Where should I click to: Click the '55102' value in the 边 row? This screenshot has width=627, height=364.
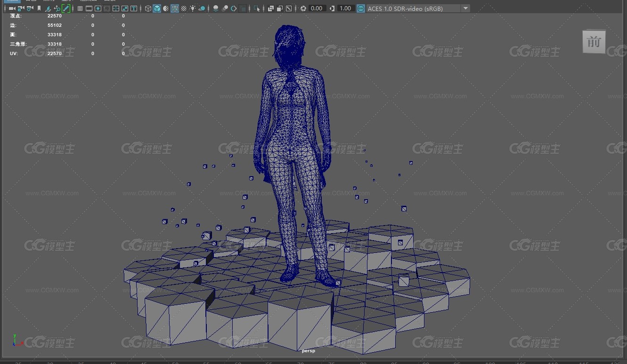pos(55,25)
